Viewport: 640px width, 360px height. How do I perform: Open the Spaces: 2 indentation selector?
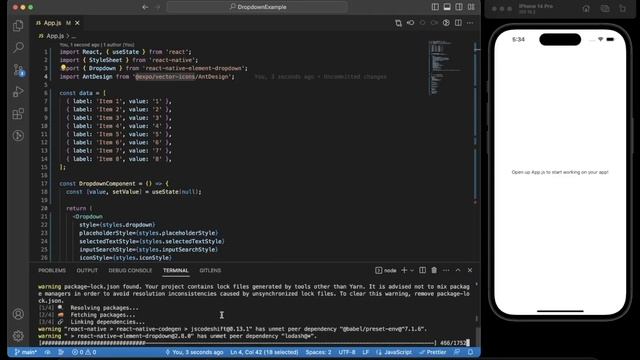pos(318,352)
